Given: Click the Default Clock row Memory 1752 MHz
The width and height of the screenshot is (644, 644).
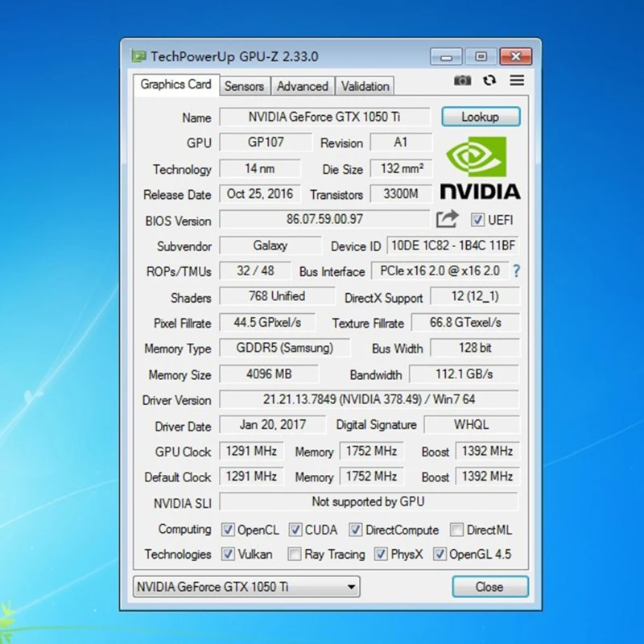Looking at the screenshot, I should point(371,477).
